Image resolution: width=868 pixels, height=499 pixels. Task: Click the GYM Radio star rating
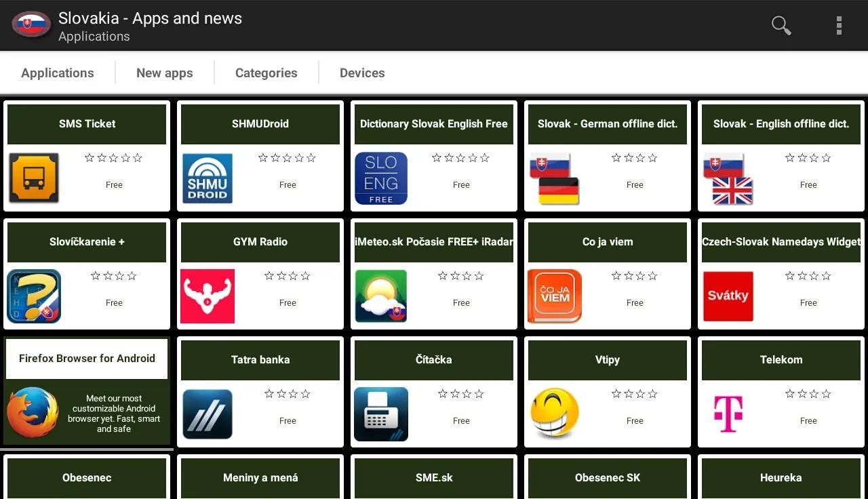tap(288, 276)
